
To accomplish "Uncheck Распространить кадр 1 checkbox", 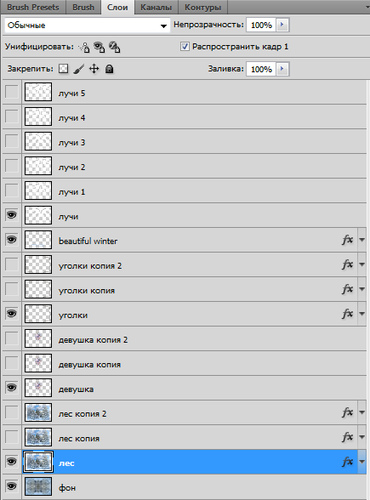I will click(185, 46).
